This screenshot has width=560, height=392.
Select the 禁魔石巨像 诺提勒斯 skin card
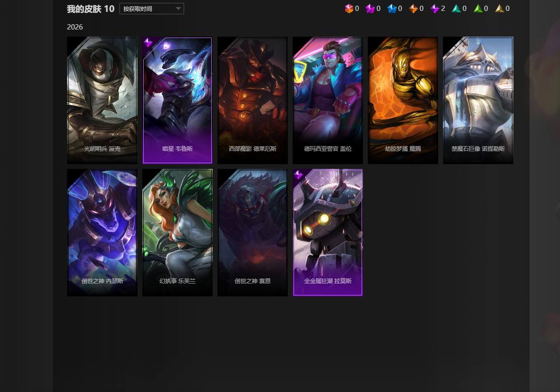(478, 100)
